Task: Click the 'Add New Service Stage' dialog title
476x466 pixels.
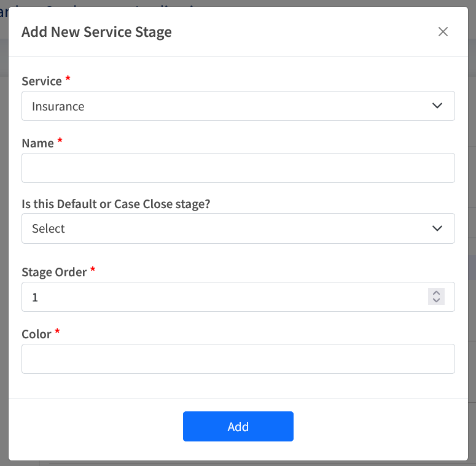Action: [x=96, y=32]
